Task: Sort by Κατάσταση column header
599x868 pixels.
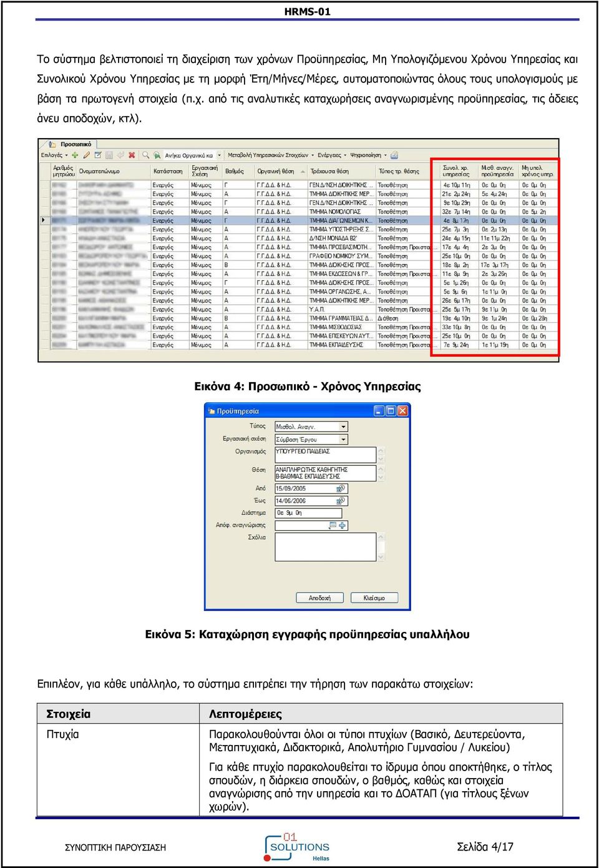Action: 169,171
